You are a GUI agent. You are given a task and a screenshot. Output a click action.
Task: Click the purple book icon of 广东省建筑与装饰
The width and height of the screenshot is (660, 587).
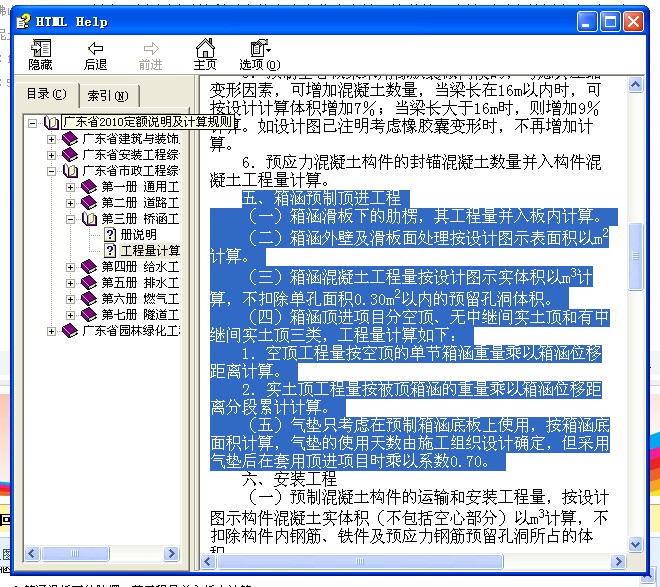(x=70, y=138)
